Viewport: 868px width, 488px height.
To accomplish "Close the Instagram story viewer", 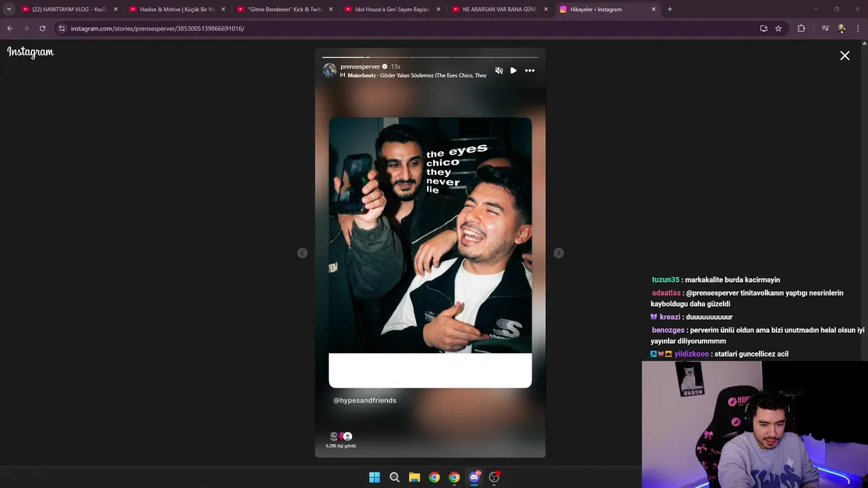I will click(x=845, y=56).
